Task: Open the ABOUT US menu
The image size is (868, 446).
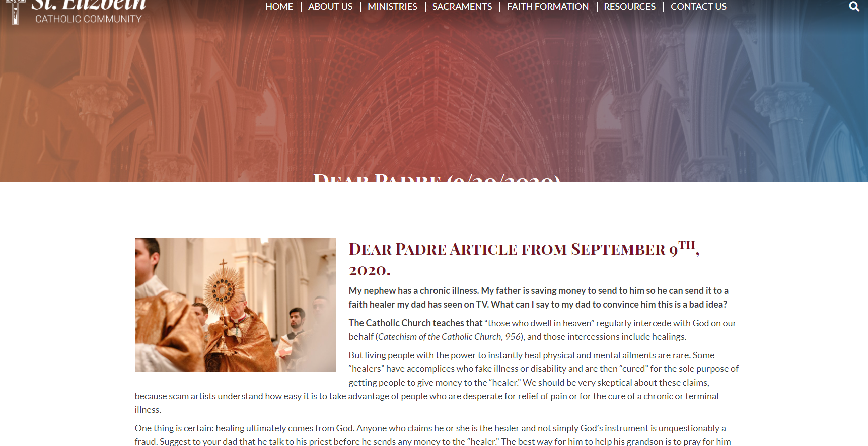Action: [330, 7]
